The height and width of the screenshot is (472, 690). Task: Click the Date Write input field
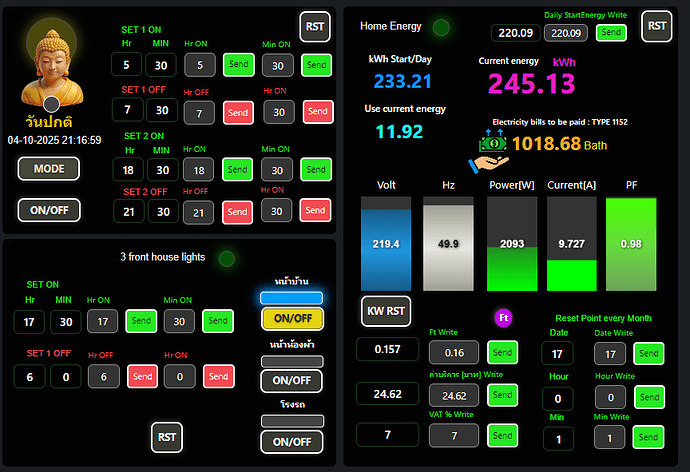pos(610,353)
